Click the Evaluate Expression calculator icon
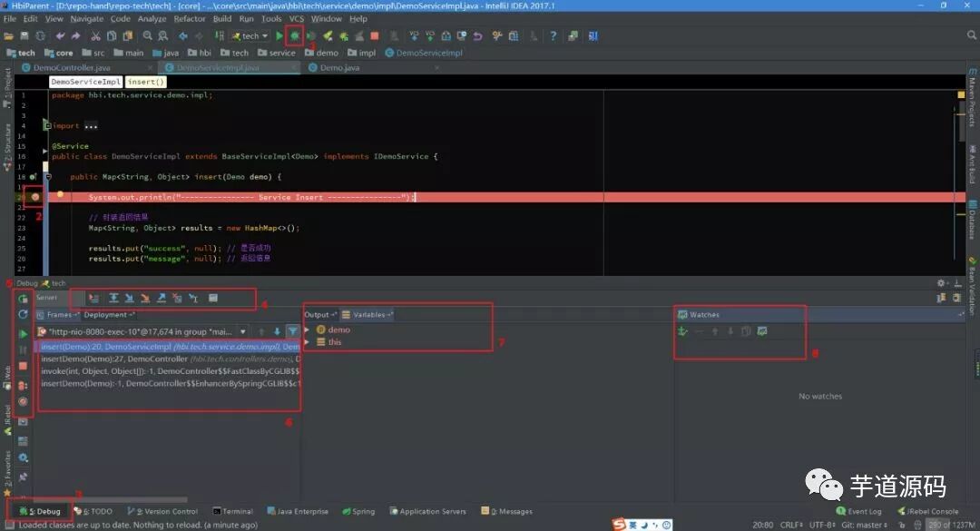The height and width of the screenshot is (531, 980). tap(213, 299)
